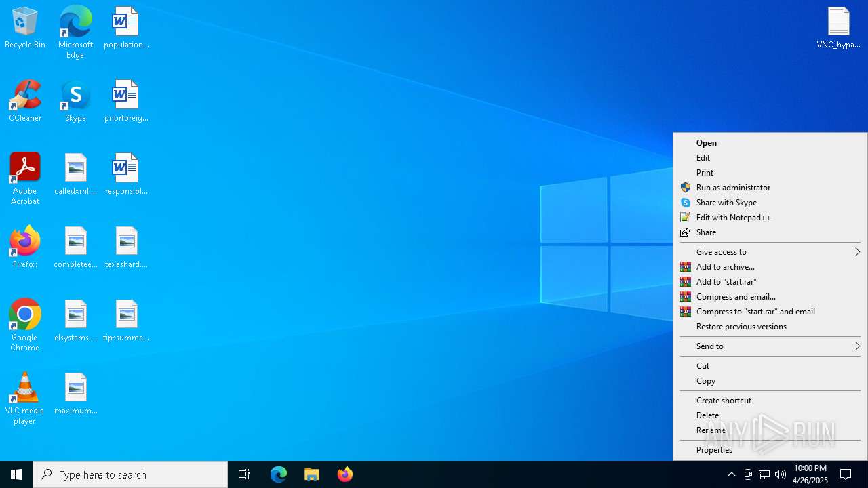This screenshot has width=868, height=488.
Task: Select the VNC_bypa text file icon
Action: pos(839,28)
